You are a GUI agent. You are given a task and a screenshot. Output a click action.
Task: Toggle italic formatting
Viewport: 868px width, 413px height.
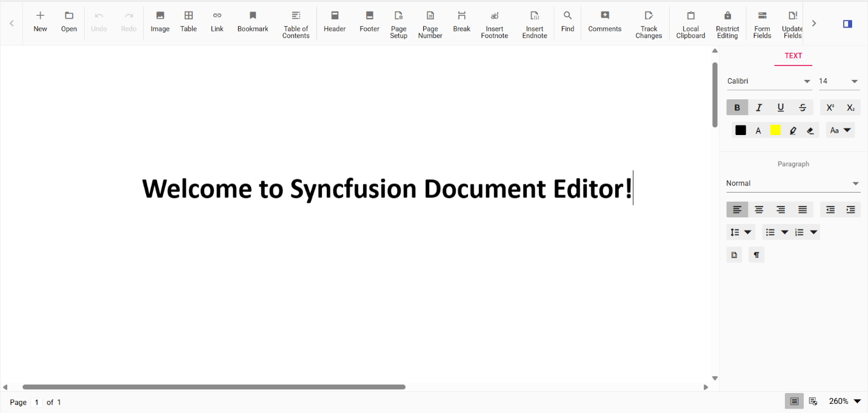click(759, 107)
